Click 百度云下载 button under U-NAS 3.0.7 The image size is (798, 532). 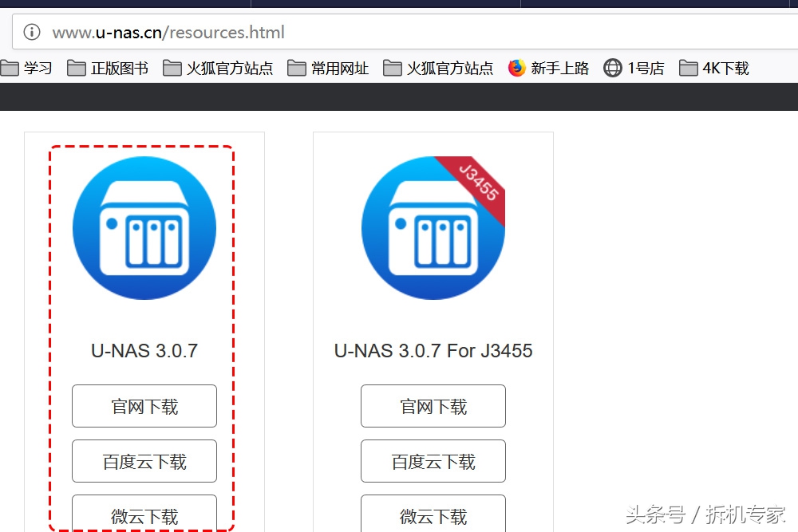tap(144, 461)
